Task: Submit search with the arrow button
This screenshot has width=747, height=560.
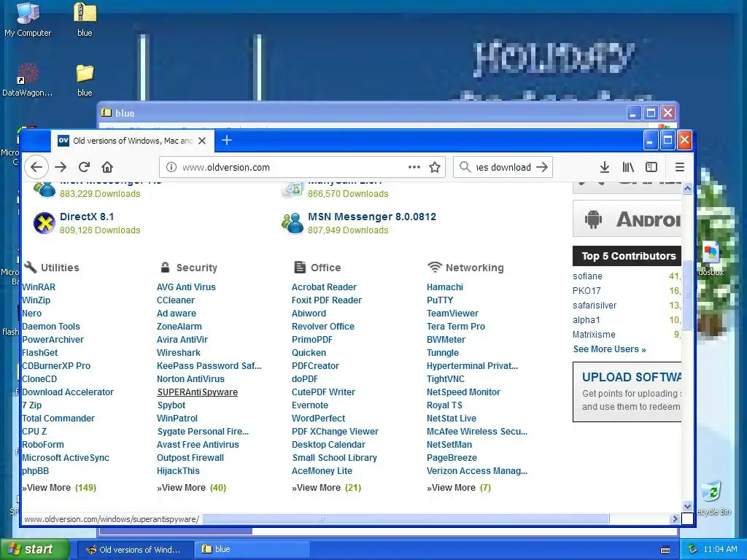Action: click(x=542, y=167)
